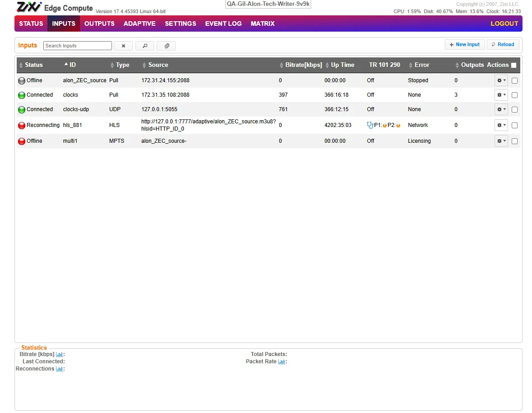The width and height of the screenshot is (532, 413).
Task: Select the hls_881 row checkbox
Action: tap(514, 126)
